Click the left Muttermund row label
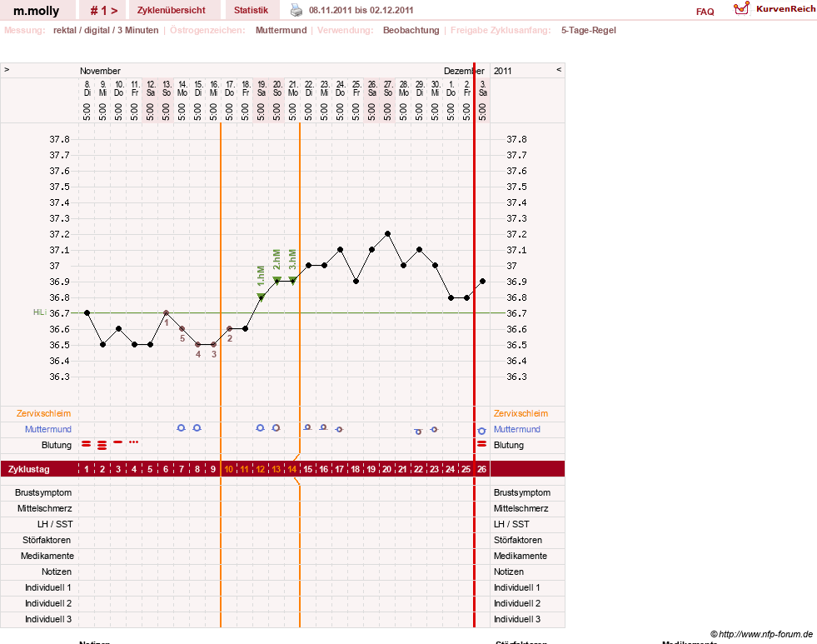The height and width of the screenshot is (644, 817). tap(48, 429)
